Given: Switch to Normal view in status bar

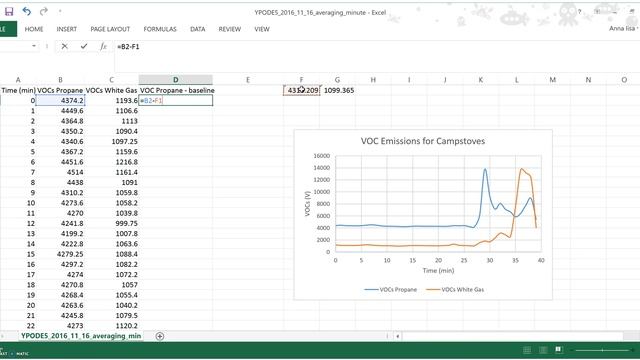Looking at the screenshot, I should (527, 350).
